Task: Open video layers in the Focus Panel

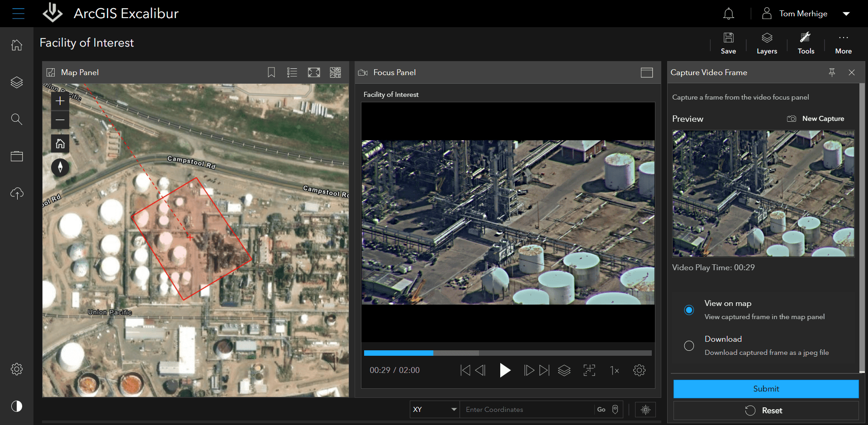Action: tap(564, 370)
